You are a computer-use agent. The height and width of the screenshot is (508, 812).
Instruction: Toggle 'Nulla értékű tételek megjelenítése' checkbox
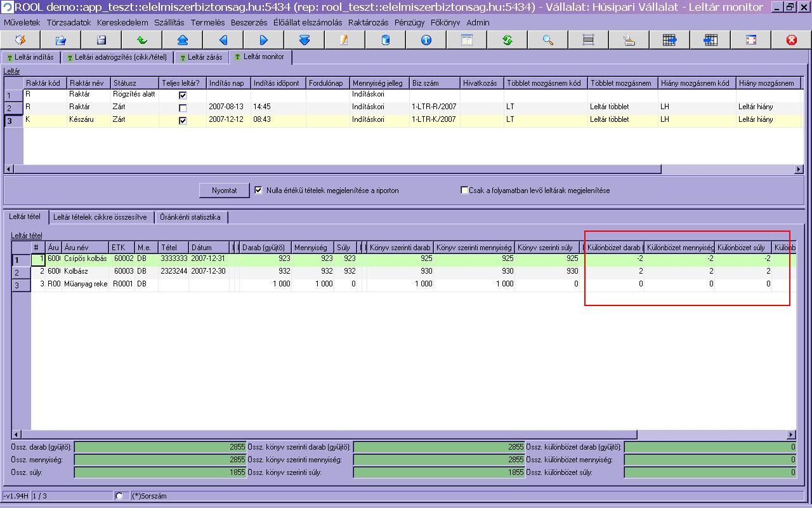coord(258,190)
